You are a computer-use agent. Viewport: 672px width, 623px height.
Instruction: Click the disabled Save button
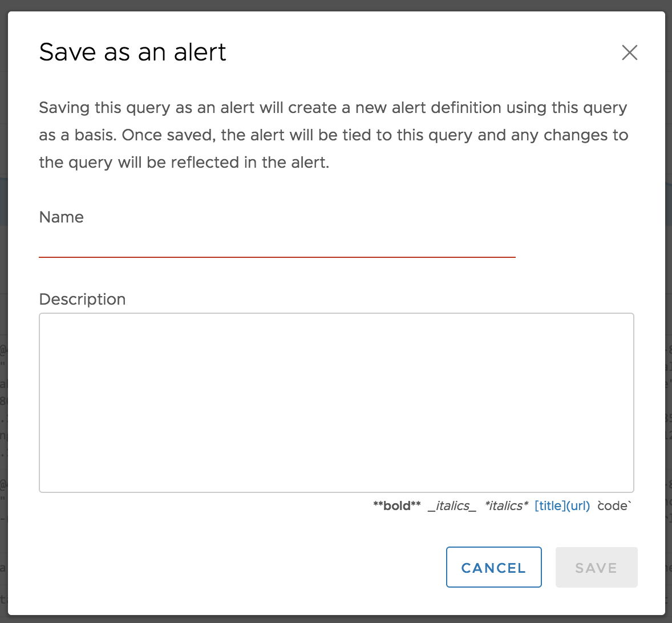tap(596, 567)
